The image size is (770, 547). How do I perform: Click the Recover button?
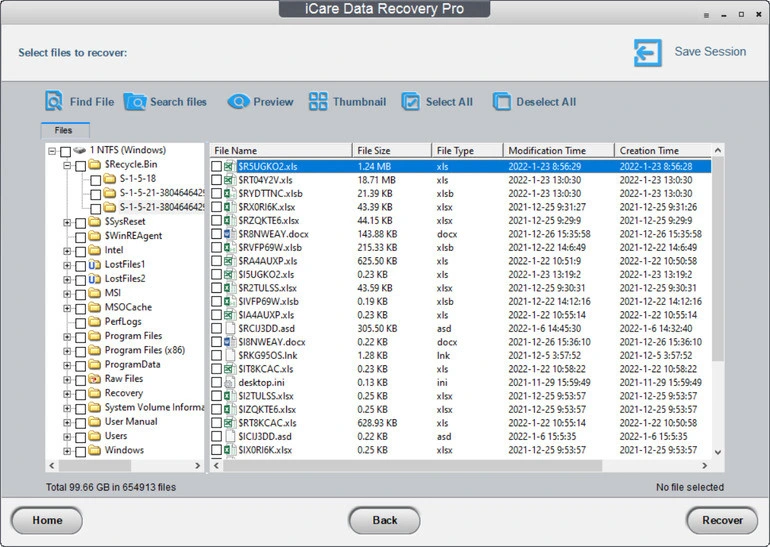click(x=722, y=520)
